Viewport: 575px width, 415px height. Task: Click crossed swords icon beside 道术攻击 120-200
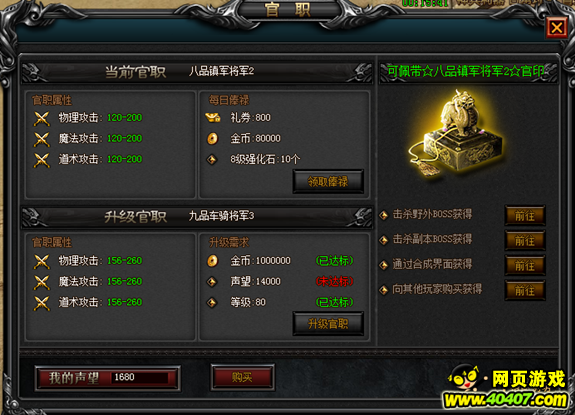41,160
